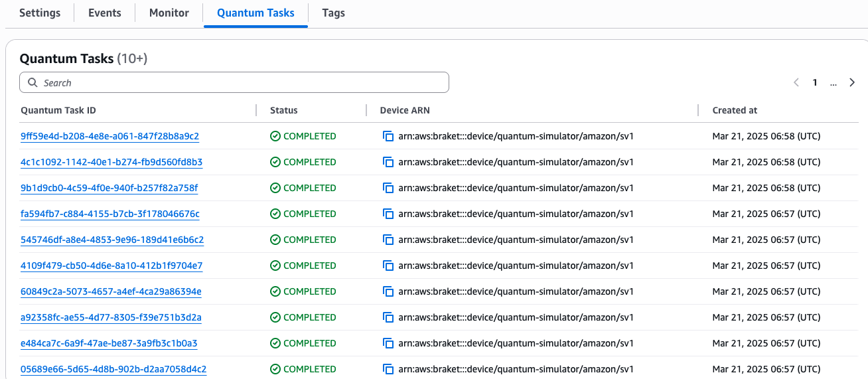
Task: Sort by Created at column header
Action: [x=735, y=110]
